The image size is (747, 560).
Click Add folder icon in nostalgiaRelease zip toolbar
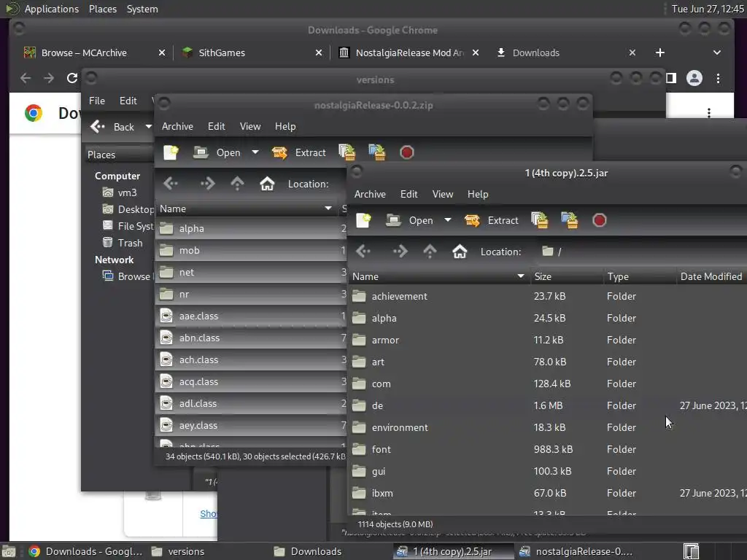coord(377,152)
